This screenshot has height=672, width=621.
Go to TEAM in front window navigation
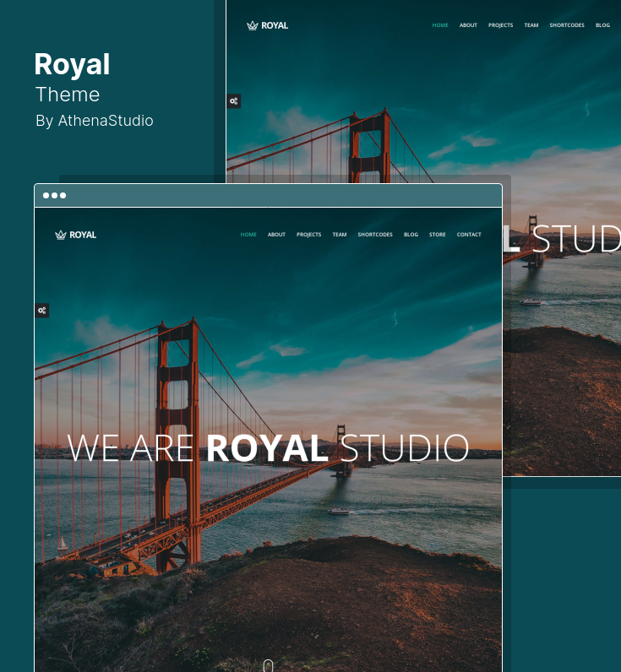[340, 235]
